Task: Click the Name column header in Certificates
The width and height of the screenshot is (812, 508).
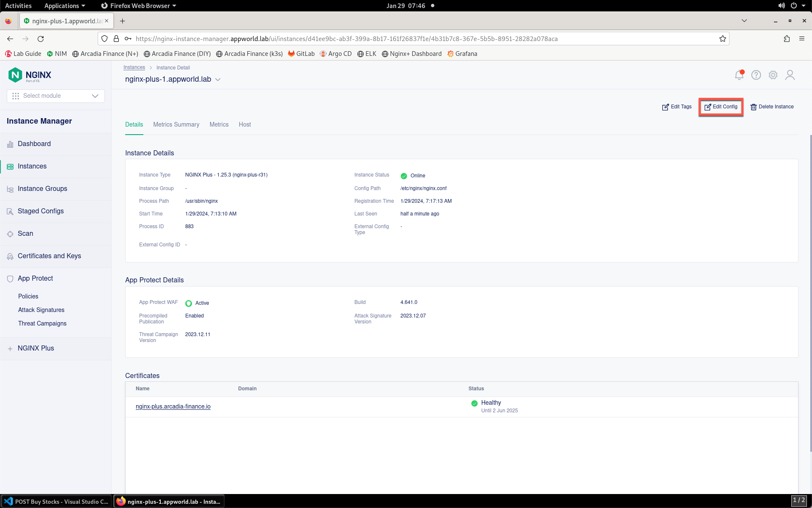Action: point(143,389)
